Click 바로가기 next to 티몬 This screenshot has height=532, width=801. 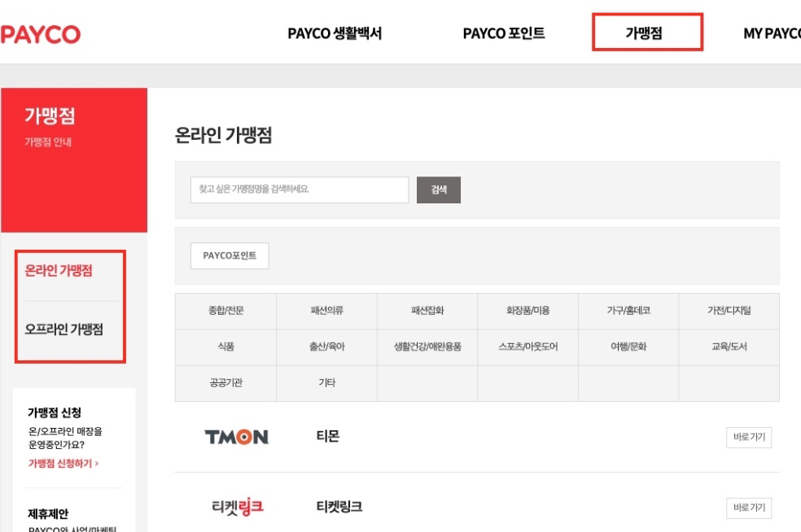click(x=748, y=437)
